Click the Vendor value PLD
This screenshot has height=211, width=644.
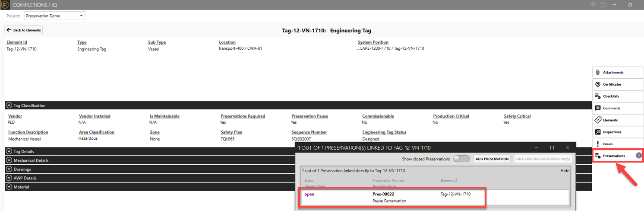click(x=11, y=122)
